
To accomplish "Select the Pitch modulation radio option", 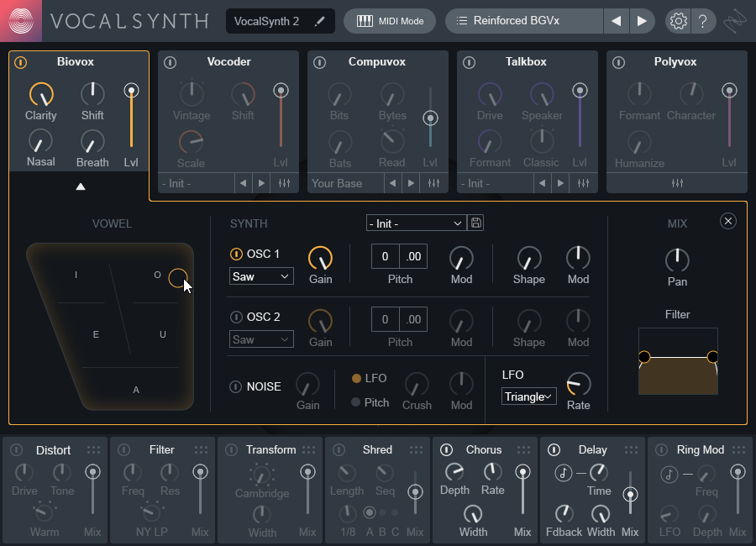I will [356, 402].
